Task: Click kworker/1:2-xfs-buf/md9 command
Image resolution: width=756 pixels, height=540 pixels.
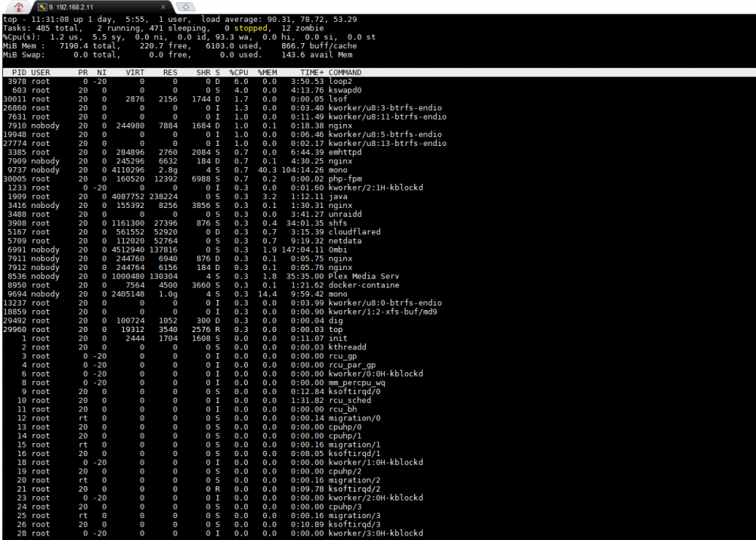Action: (x=383, y=312)
